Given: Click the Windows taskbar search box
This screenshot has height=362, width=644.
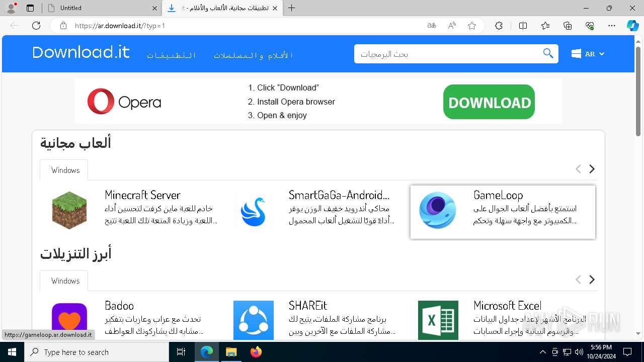Looking at the screenshot, I should coord(97,352).
